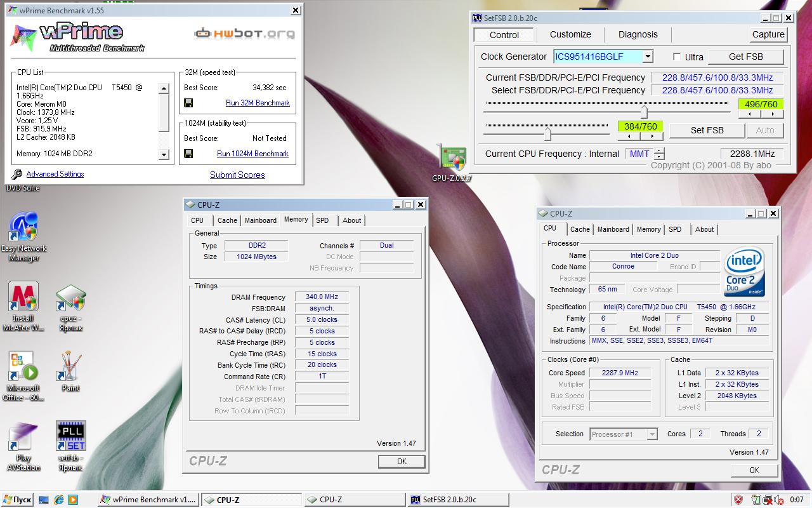The height and width of the screenshot is (508, 812).
Task: Launch the media player quick launch icon
Action: tap(73, 500)
